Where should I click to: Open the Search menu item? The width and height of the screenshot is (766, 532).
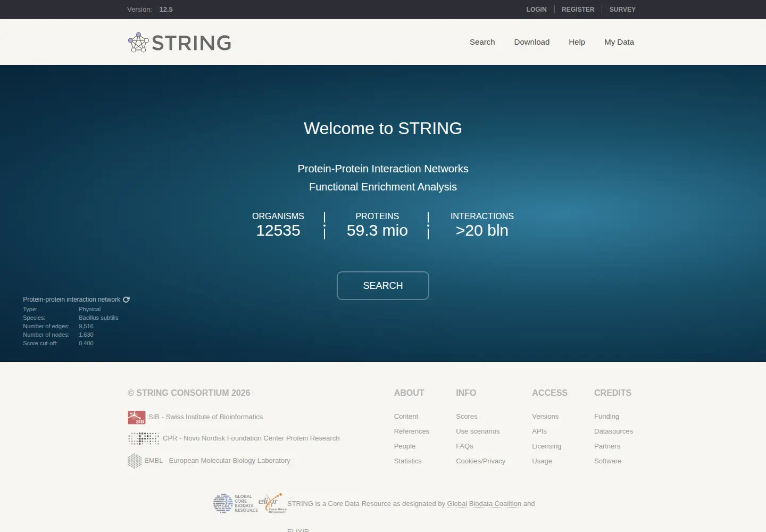482,42
